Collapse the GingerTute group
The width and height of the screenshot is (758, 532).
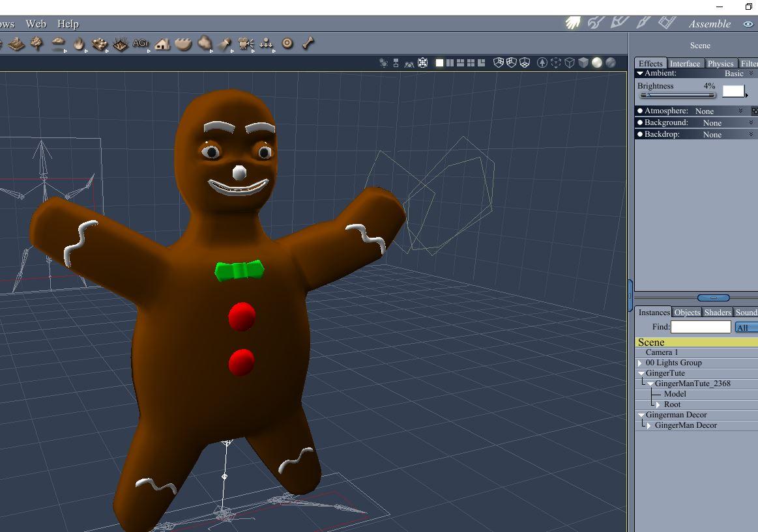(641, 373)
